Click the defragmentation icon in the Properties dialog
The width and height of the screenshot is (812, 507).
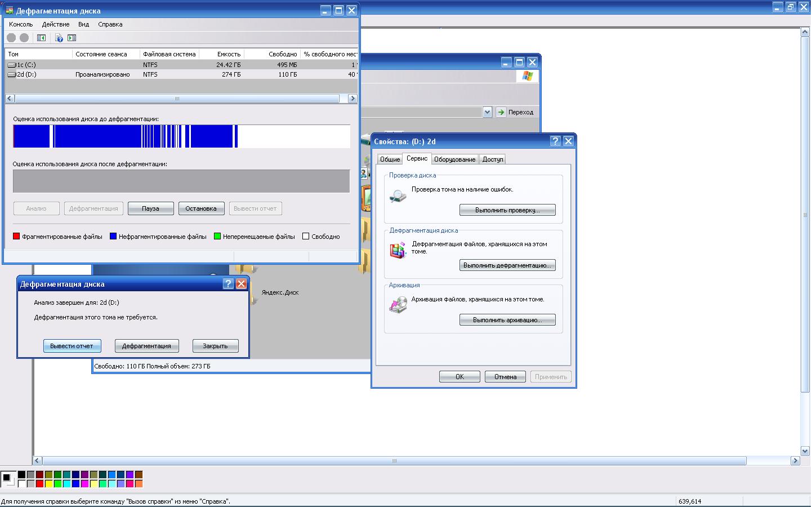(398, 250)
